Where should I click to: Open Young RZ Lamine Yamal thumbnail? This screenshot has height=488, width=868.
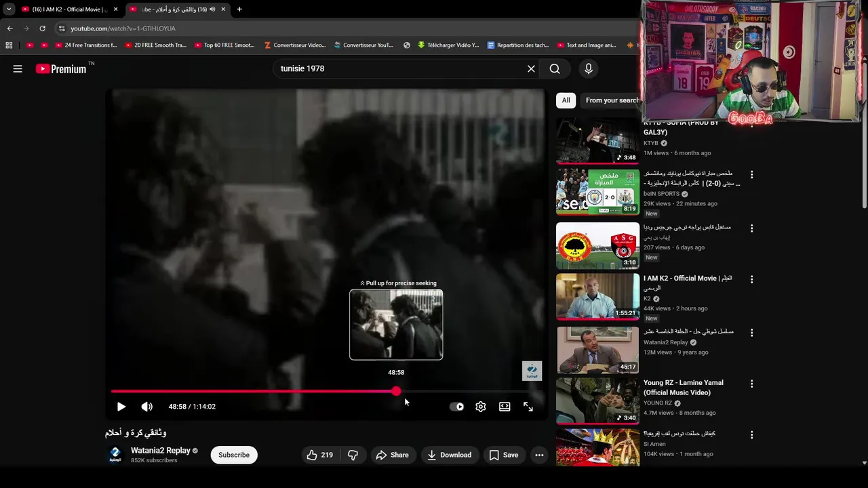pos(597,401)
